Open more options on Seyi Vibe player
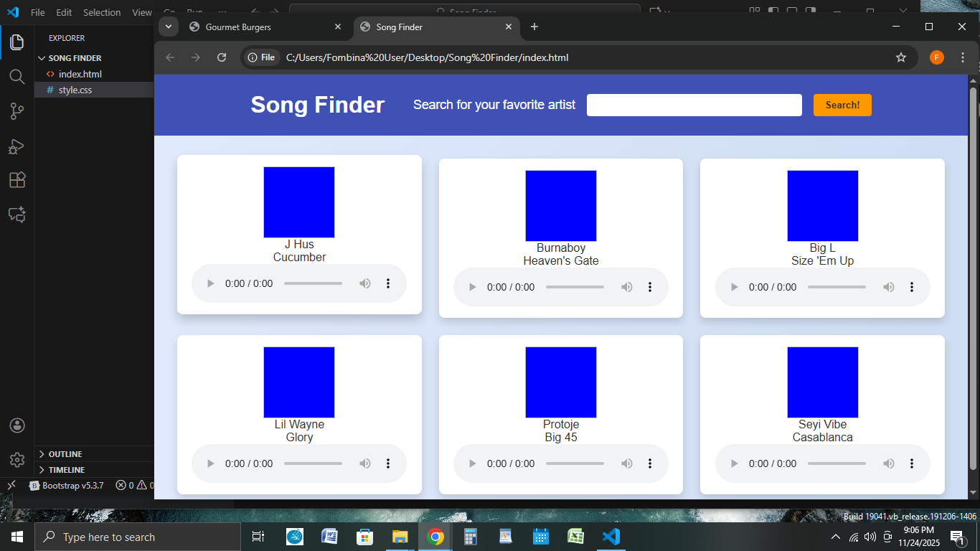The width and height of the screenshot is (980, 551). click(x=912, y=463)
